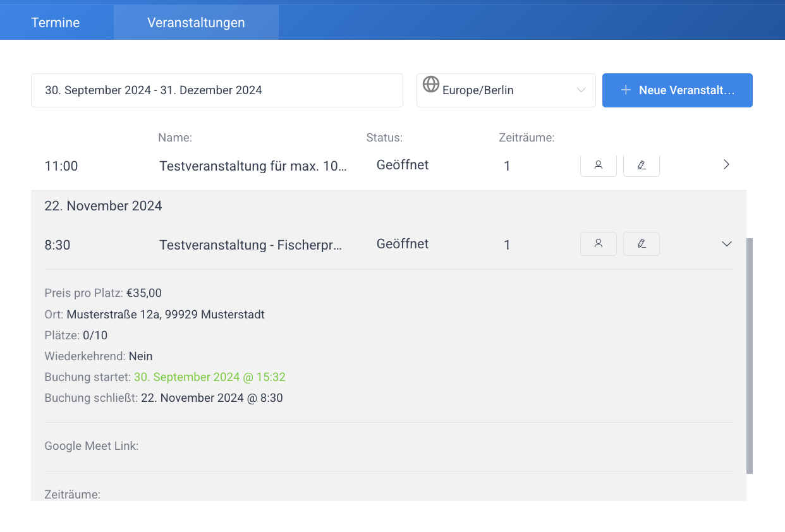Click the vertical scrollbar of the event list

click(749, 355)
